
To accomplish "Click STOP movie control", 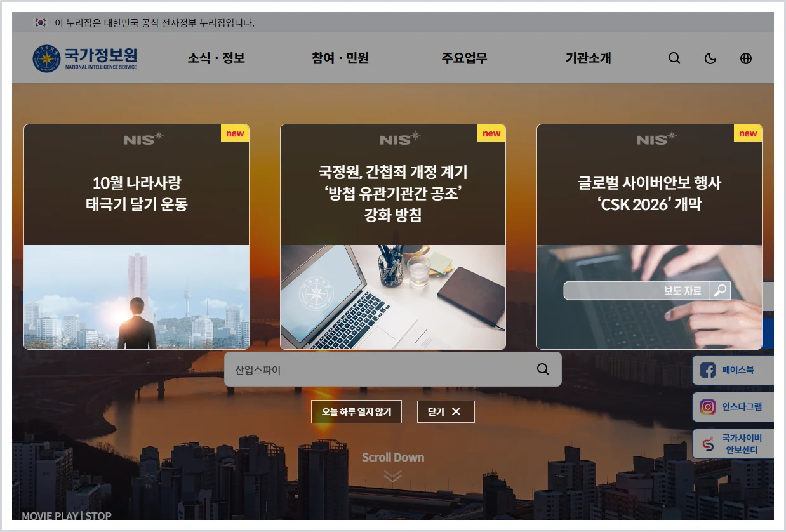I will [x=98, y=516].
